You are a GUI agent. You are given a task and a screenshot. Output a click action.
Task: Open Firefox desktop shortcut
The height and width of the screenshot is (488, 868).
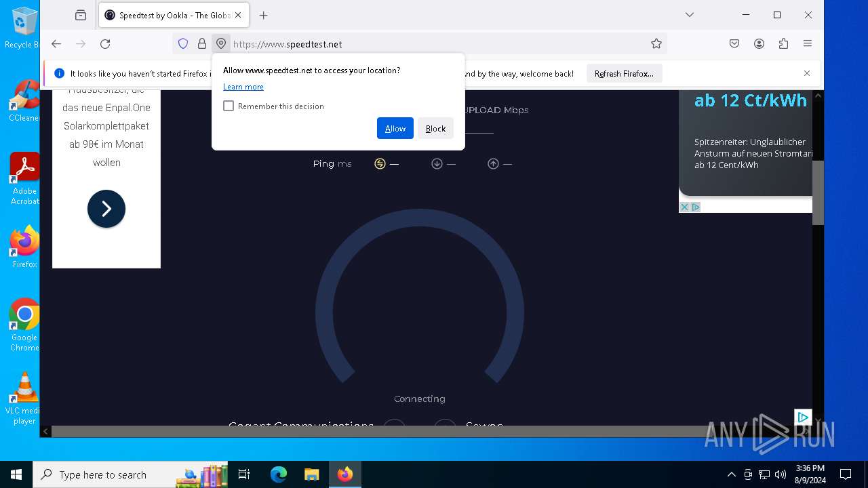(x=24, y=247)
